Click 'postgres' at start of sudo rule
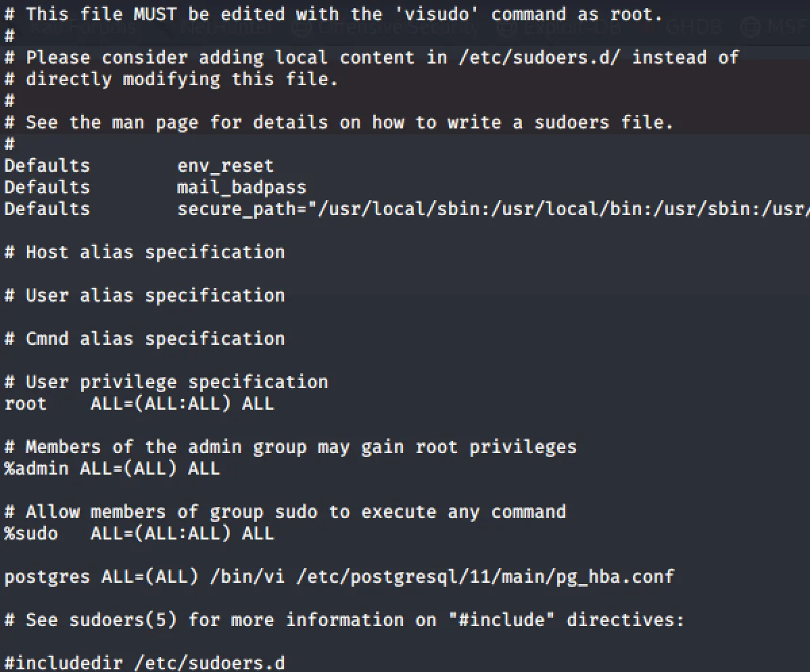 click(47, 577)
